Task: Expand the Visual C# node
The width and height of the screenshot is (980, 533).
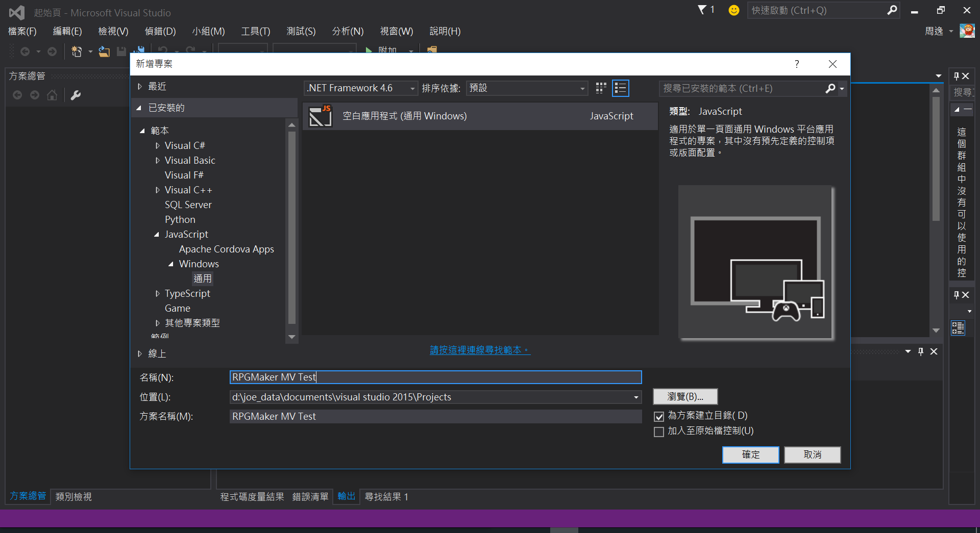Action: [157, 146]
